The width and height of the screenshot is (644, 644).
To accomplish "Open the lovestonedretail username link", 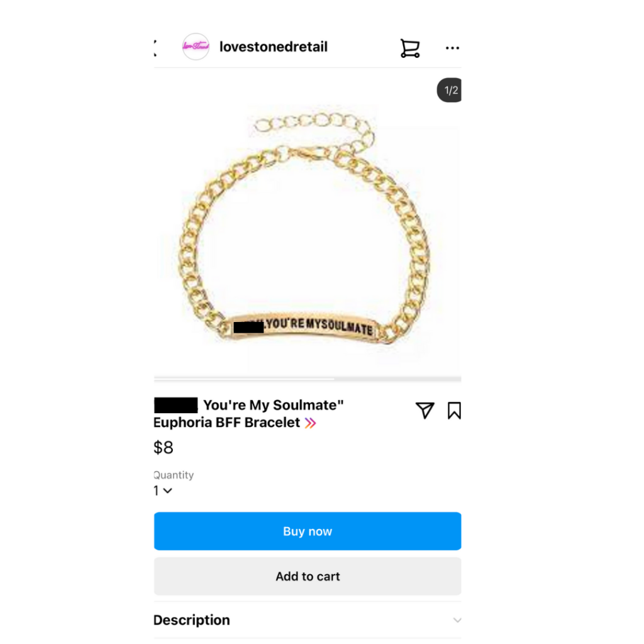I will click(274, 47).
